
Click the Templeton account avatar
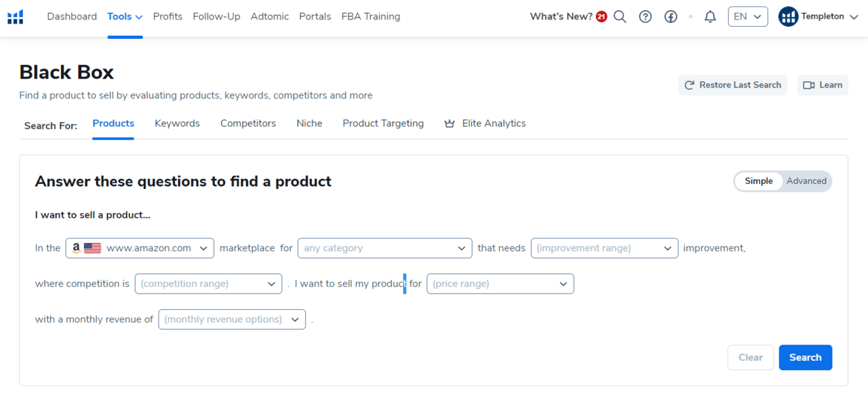tap(787, 17)
